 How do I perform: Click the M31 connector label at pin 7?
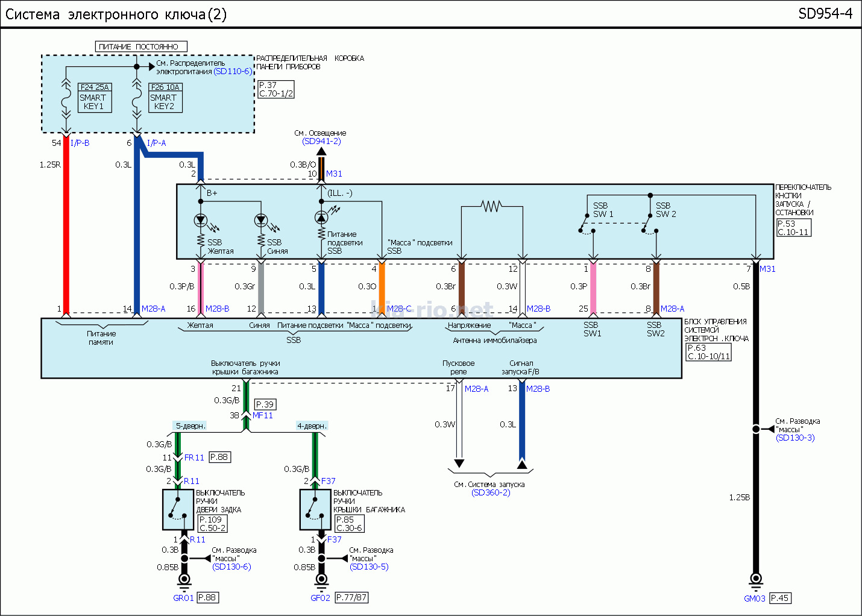pos(767,269)
